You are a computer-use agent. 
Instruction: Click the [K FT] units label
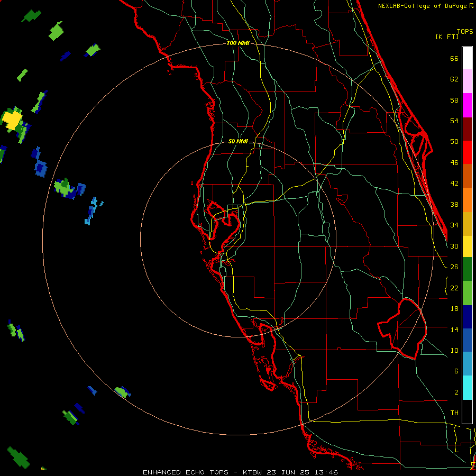point(447,36)
